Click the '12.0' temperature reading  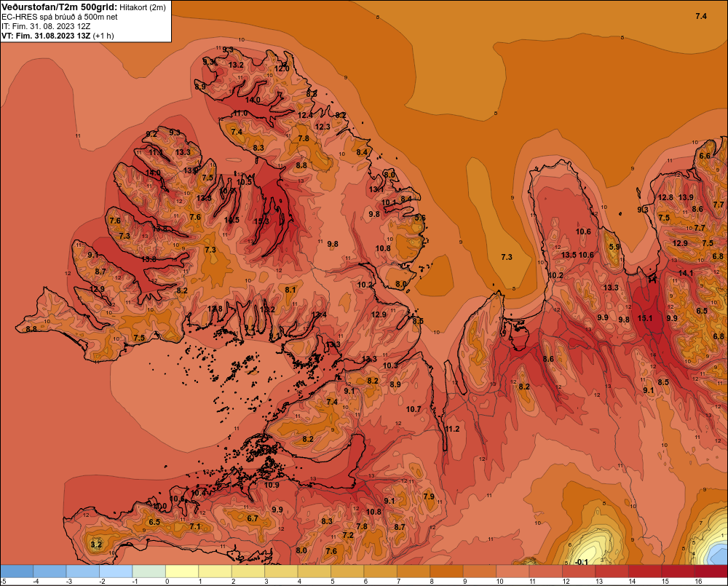(282, 68)
